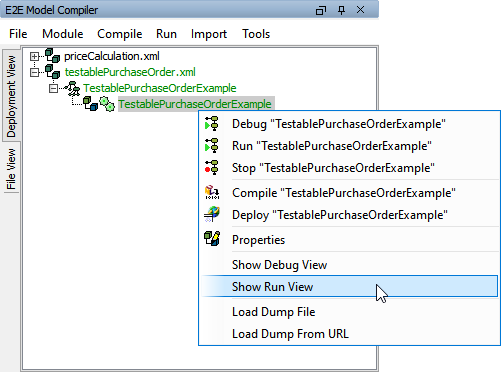The image size is (501, 372).
Task: Select the testablePurchaseOrder.xml tree item
Action: 130,72
